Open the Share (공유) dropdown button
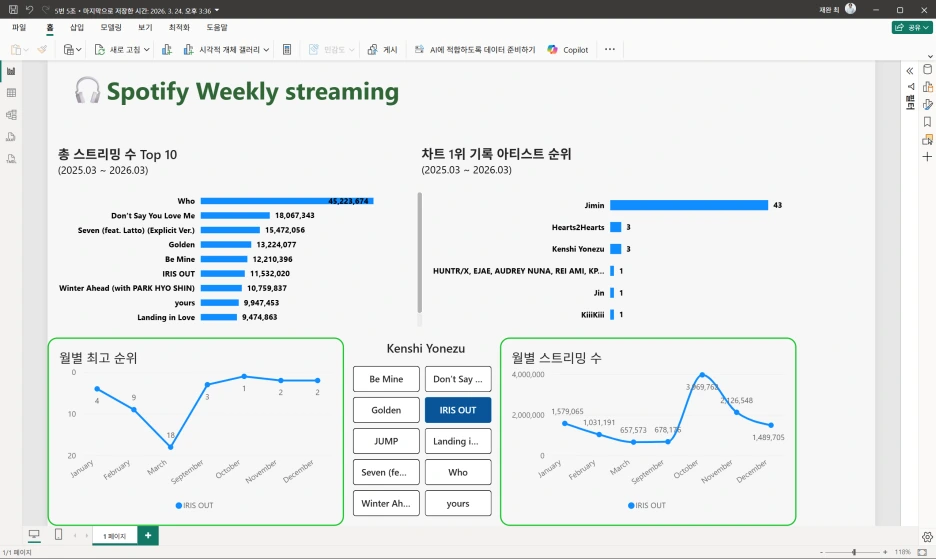 pos(912,27)
